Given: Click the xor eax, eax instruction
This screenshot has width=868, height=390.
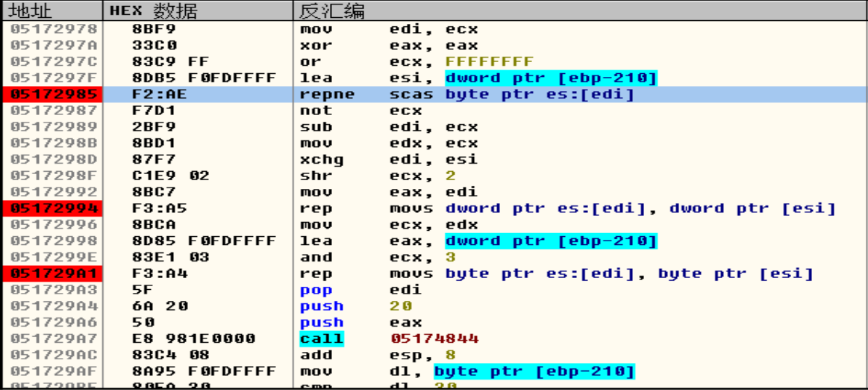Looking at the screenshot, I should pyautogui.click(x=388, y=46).
